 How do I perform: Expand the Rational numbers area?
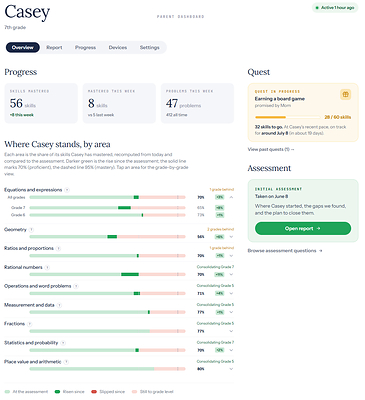[x=231, y=275]
